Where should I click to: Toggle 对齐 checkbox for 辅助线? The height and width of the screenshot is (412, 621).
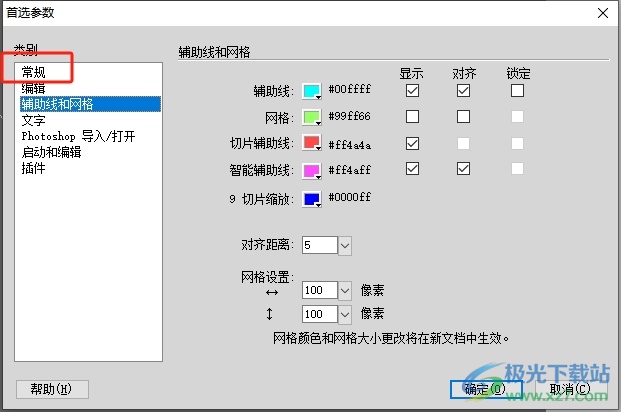463,91
